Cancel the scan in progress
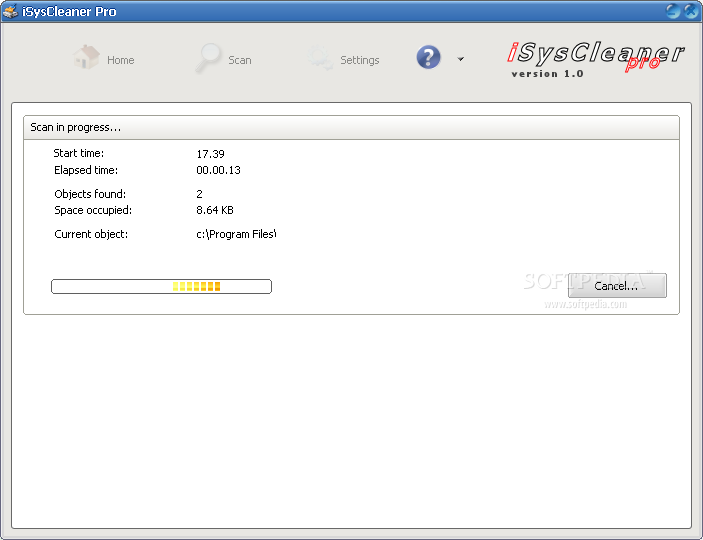 (617, 286)
